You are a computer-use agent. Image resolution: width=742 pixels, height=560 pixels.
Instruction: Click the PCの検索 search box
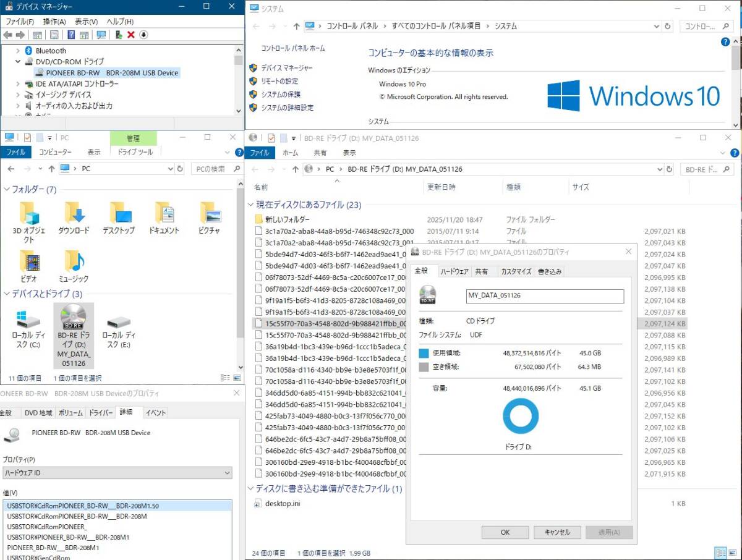pos(216,169)
